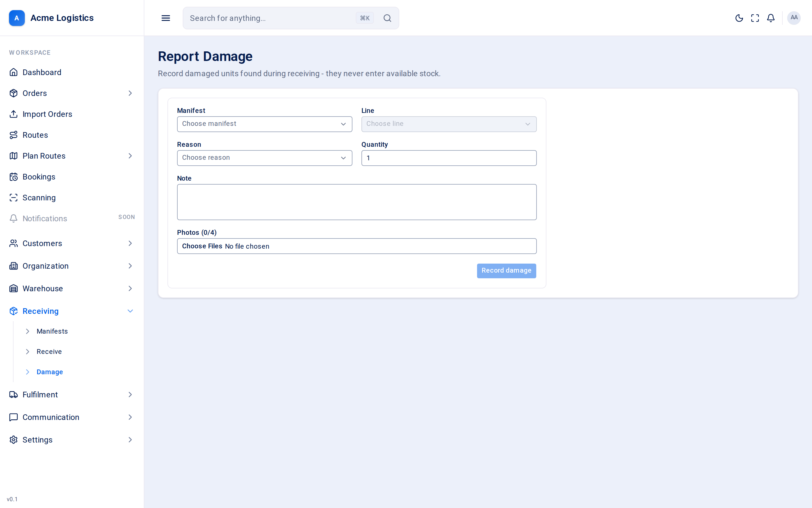Open the notifications bell in header
Image resolution: width=812 pixels, height=508 pixels.
tap(771, 18)
